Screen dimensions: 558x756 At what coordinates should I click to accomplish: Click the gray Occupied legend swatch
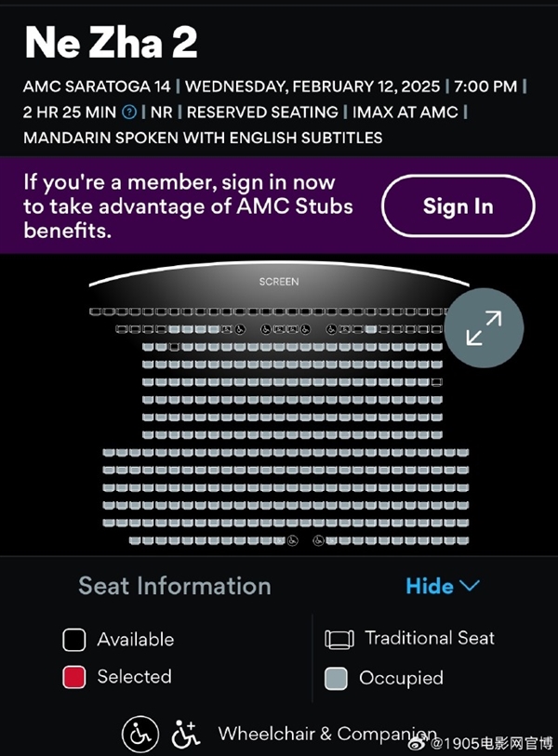(x=337, y=678)
